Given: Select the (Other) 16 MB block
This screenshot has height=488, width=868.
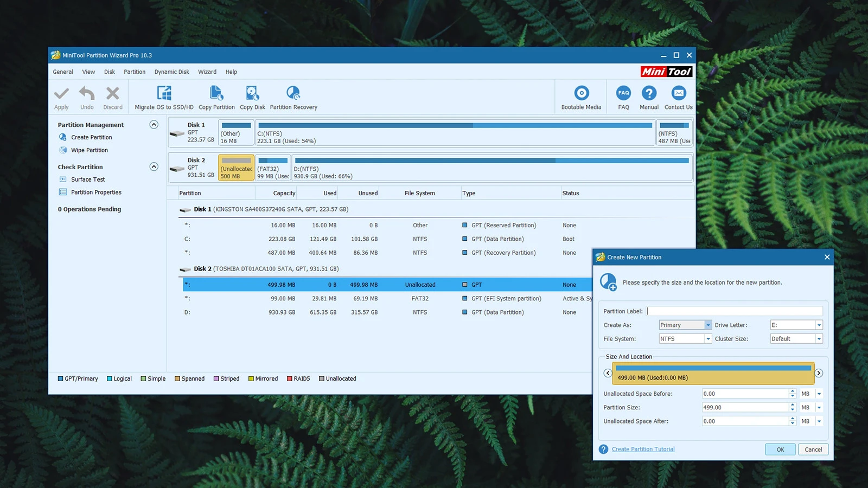Looking at the screenshot, I should [237, 133].
